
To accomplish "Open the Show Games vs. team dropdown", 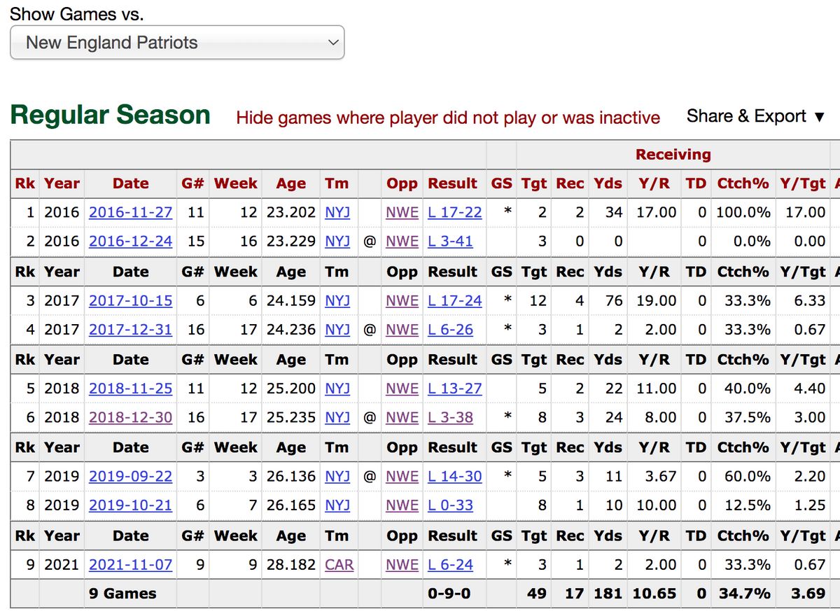I will 177,43.
